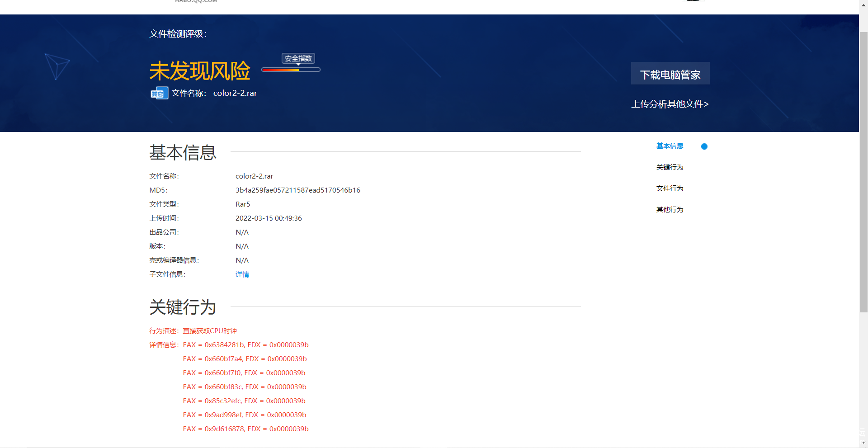The height and width of the screenshot is (448, 868).
Task: Click the 子文件信息 label
Action: click(167, 274)
